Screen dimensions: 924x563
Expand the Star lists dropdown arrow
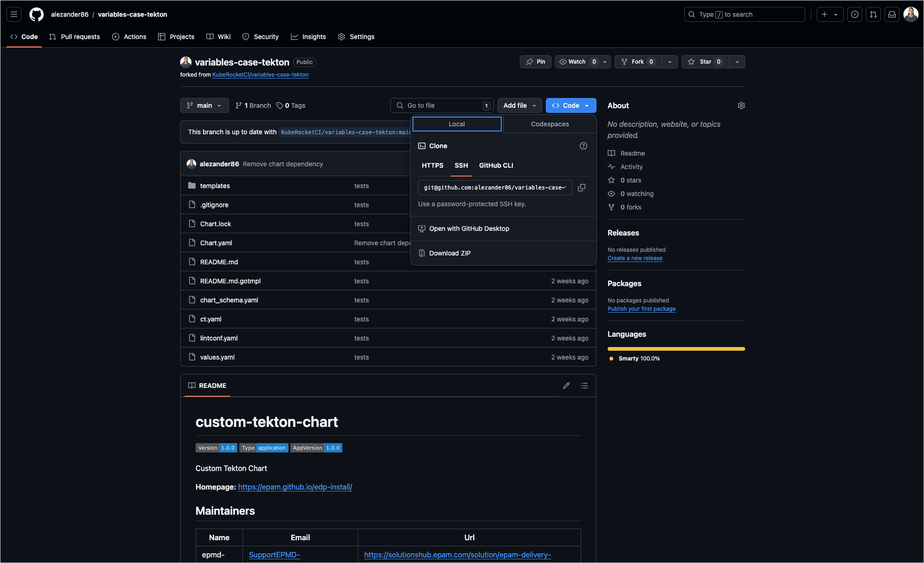pyautogui.click(x=737, y=62)
